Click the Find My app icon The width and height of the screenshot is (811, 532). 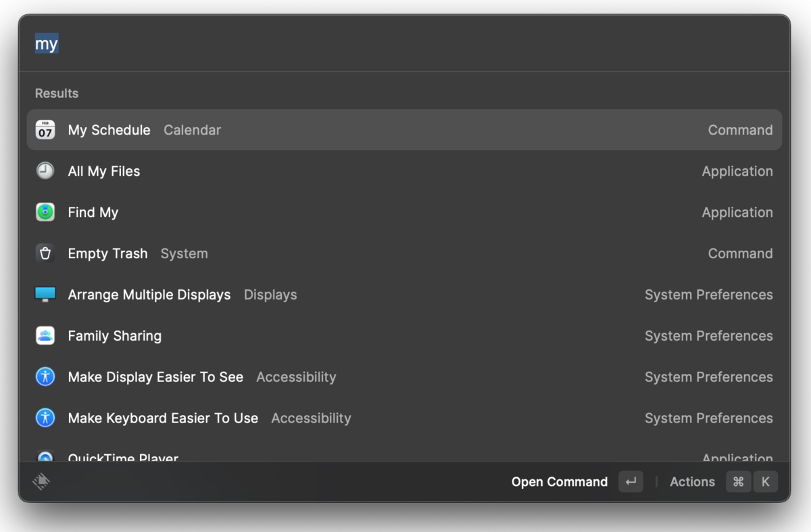tap(45, 212)
